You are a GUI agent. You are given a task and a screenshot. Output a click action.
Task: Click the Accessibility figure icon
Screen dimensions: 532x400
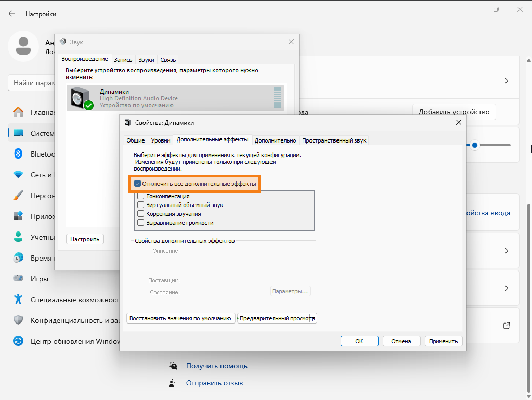(18, 300)
